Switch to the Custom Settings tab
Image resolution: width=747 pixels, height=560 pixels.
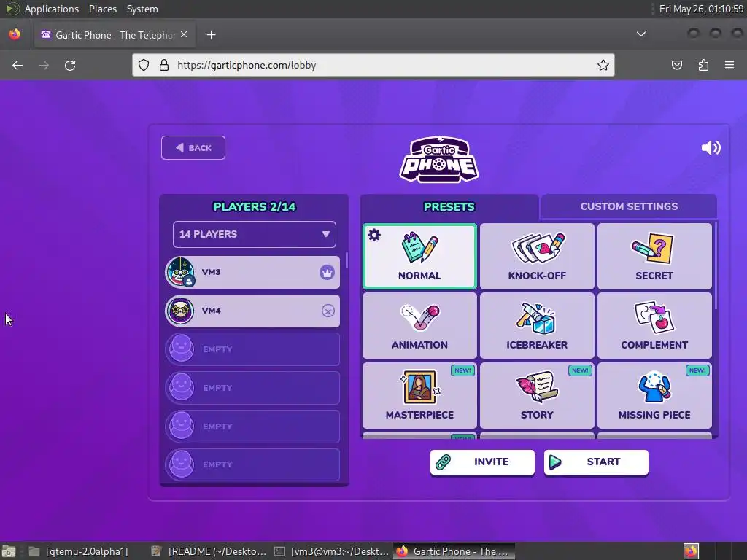tap(629, 206)
